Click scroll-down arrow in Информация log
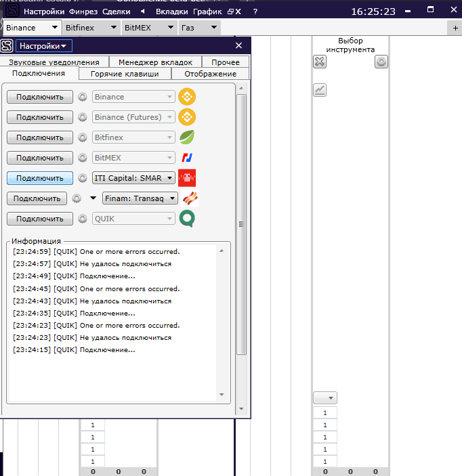This screenshot has height=476, width=462. [222, 394]
